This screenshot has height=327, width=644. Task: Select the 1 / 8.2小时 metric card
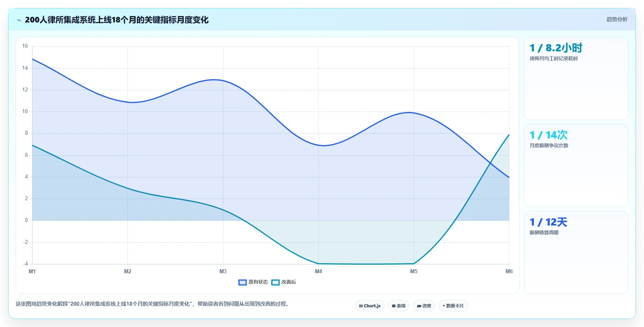pyautogui.click(x=576, y=78)
